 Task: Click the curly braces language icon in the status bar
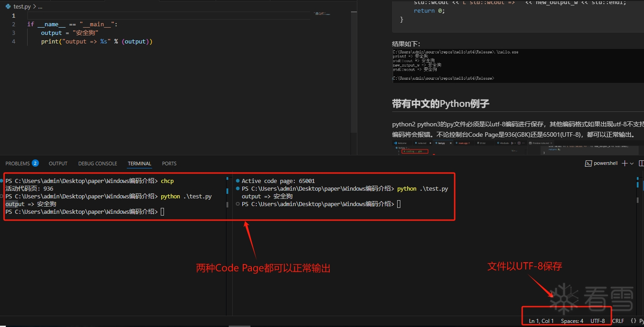pos(633,321)
